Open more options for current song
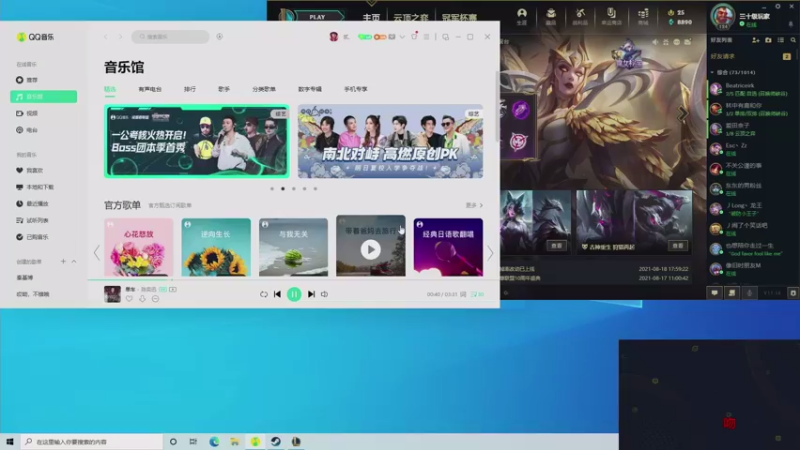 [155, 299]
